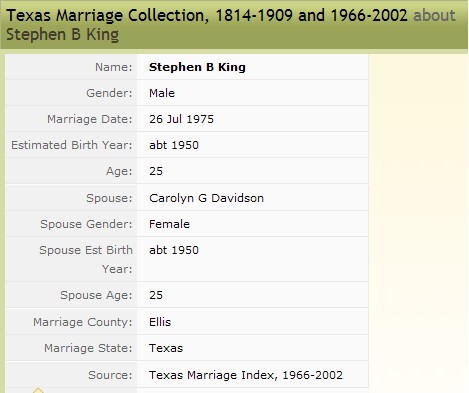469x393 pixels.
Task: Click the Spouse Age value 25
Action: [x=156, y=295]
